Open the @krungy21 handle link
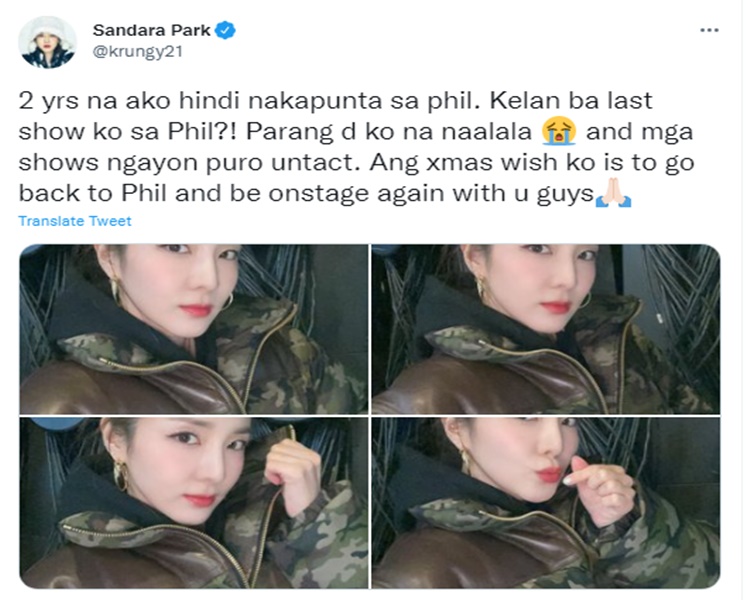750x600 pixels. point(138,51)
